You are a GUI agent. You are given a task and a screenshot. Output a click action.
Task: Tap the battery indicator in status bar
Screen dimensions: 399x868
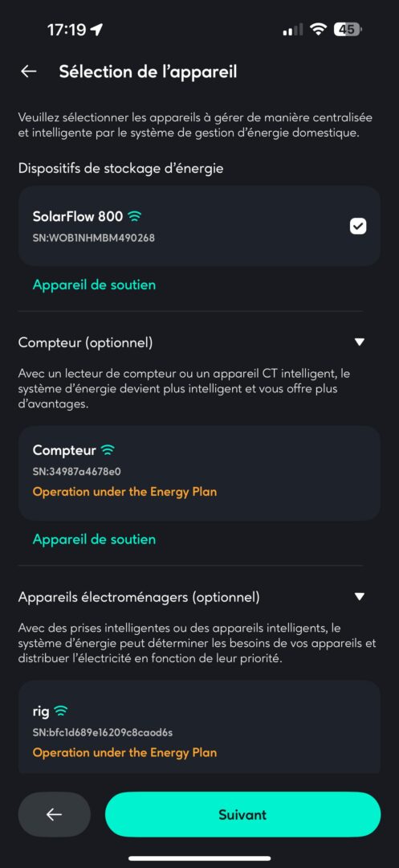[x=348, y=30]
